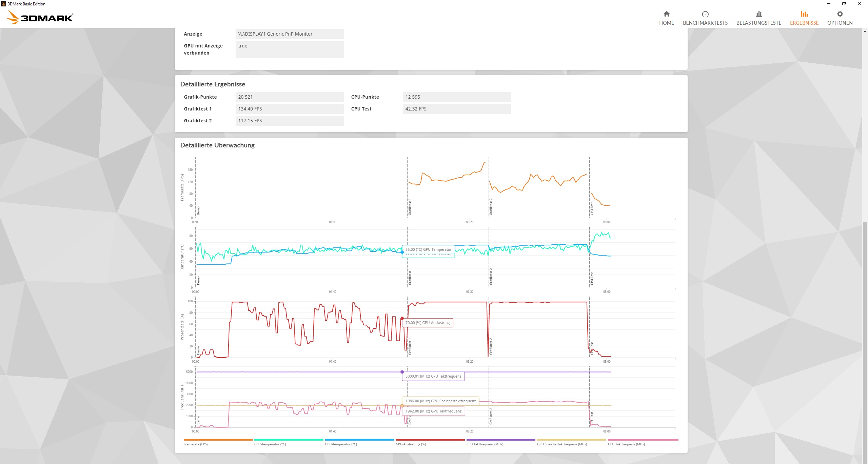868x464 pixels.
Task: Open the Home icon in navigation
Action: pyautogui.click(x=666, y=14)
